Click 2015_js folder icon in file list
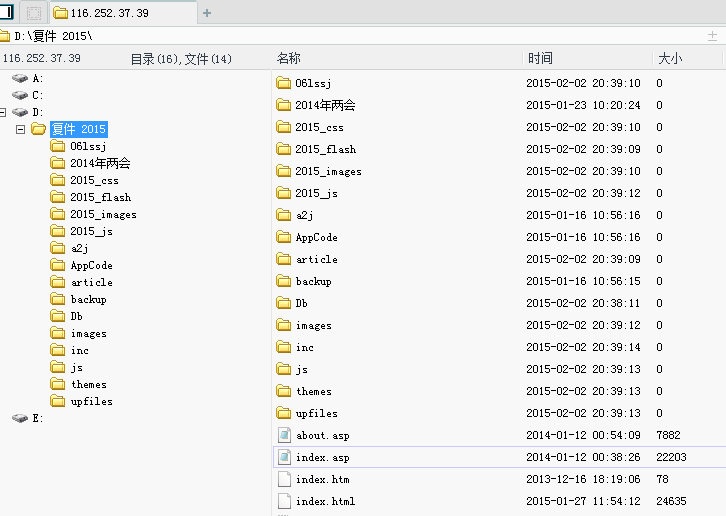Screen dimensions: 726x516 [x=283, y=193]
